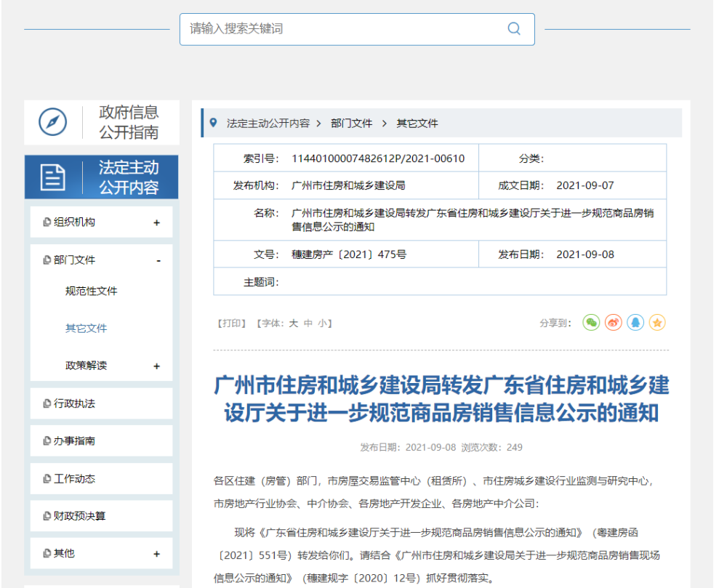Image resolution: width=727 pixels, height=588 pixels.
Task: Focus the search keyword input field
Action: coord(357,29)
